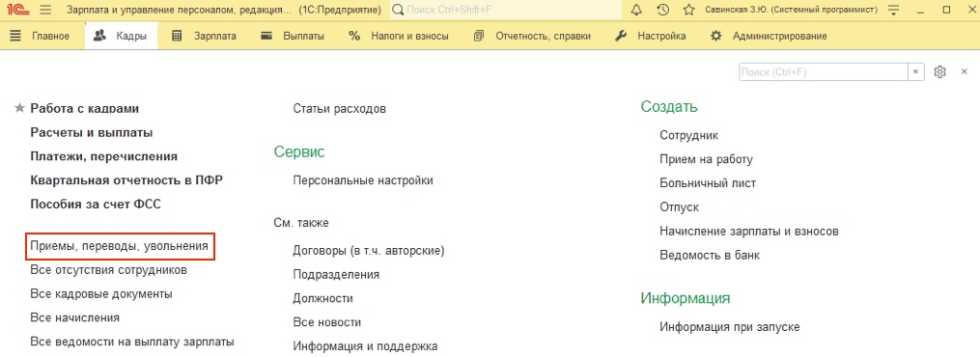Screen dimensions: 980x357
Task: Create Начисление зарплаты и взносов
Action: pyautogui.click(x=748, y=232)
